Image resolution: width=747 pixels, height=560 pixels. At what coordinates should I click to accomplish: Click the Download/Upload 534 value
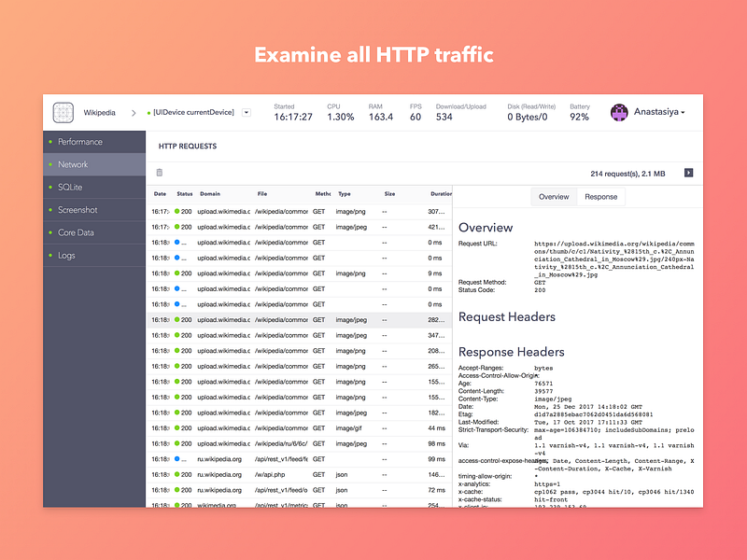pos(444,118)
